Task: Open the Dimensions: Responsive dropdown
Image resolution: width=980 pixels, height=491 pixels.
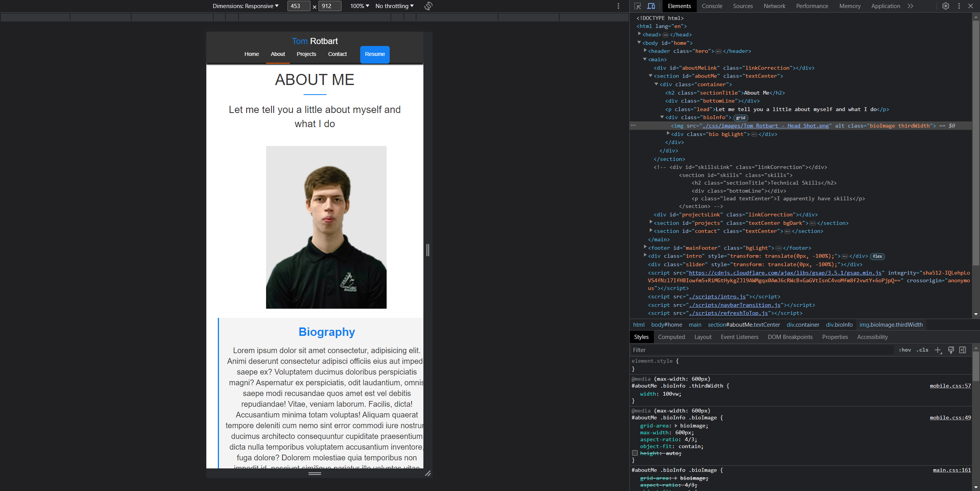Action: tap(245, 6)
